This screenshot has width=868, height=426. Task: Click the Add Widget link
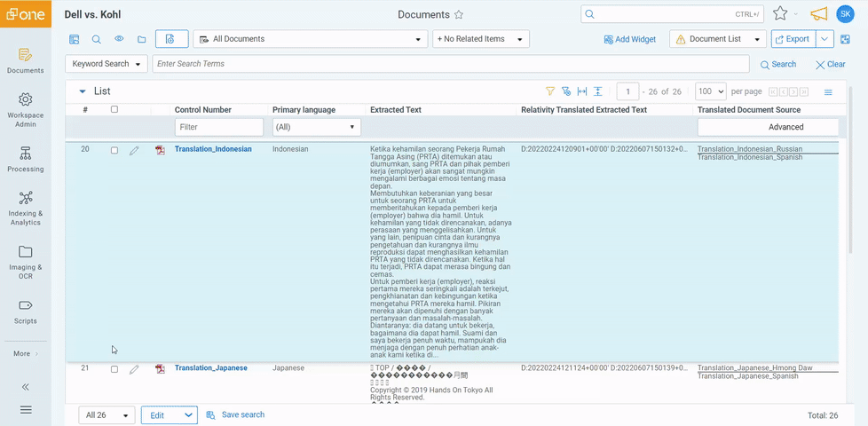tap(629, 39)
